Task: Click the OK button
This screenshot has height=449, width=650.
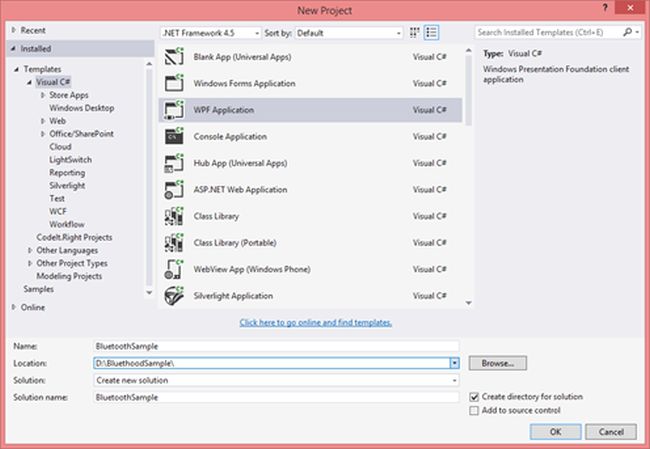Action: (x=555, y=432)
